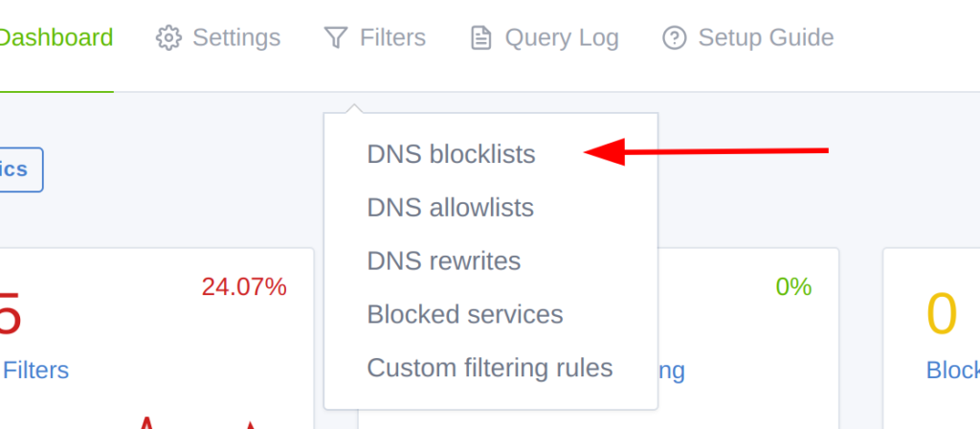Open DNS rewrites from the menu
The width and height of the screenshot is (980, 429).
tap(444, 261)
